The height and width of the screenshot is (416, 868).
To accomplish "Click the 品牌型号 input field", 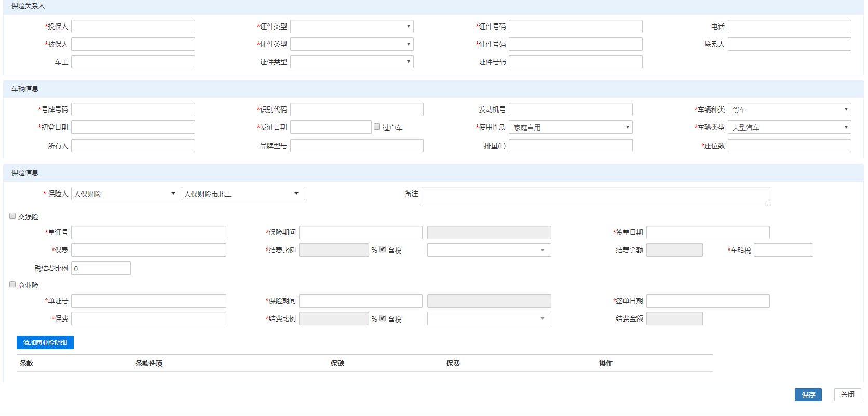I will point(357,146).
